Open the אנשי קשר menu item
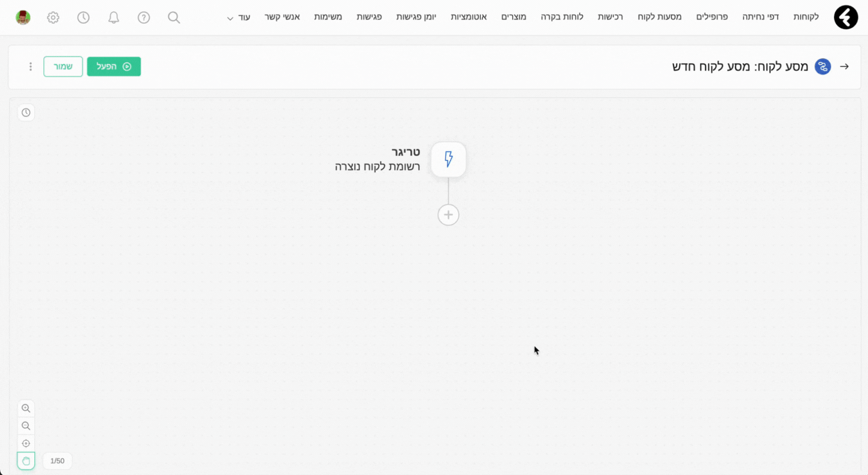This screenshot has width=868, height=475. coord(282,17)
